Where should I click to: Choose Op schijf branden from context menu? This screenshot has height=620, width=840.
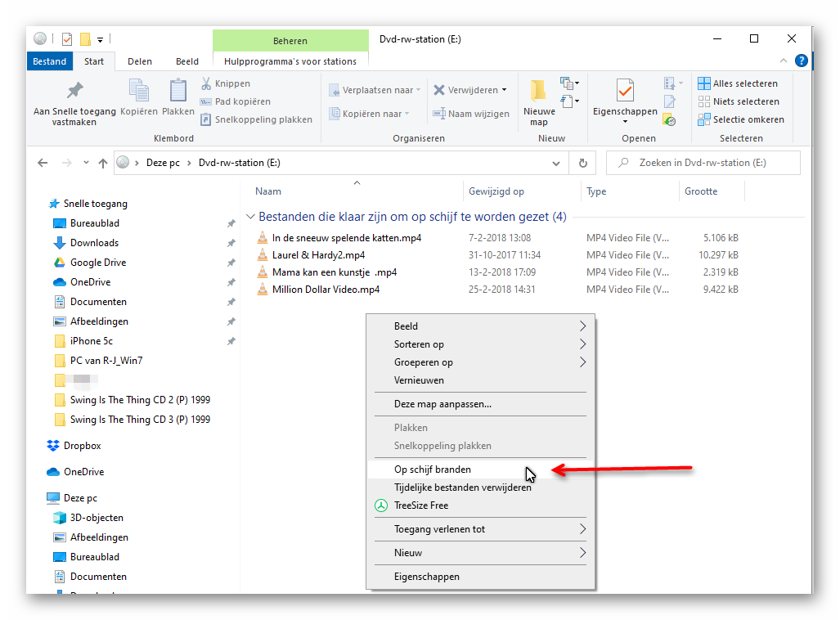point(432,469)
